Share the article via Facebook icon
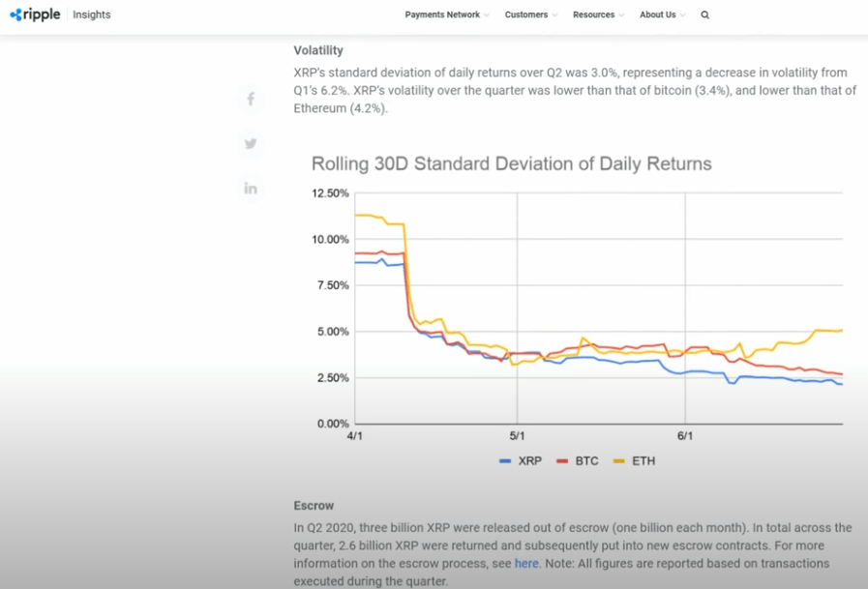 point(251,99)
